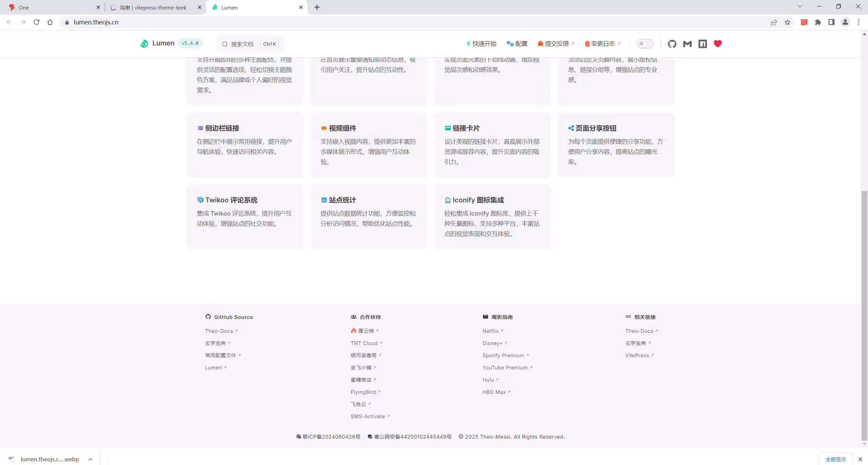Share this page from address bar
The height and width of the screenshot is (465, 868).
click(x=774, y=22)
